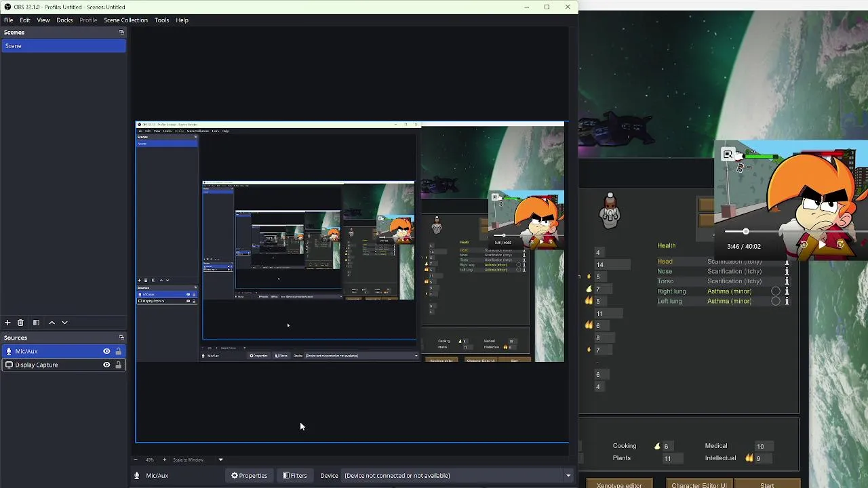Click the info icon on the Torso row

[787, 281]
